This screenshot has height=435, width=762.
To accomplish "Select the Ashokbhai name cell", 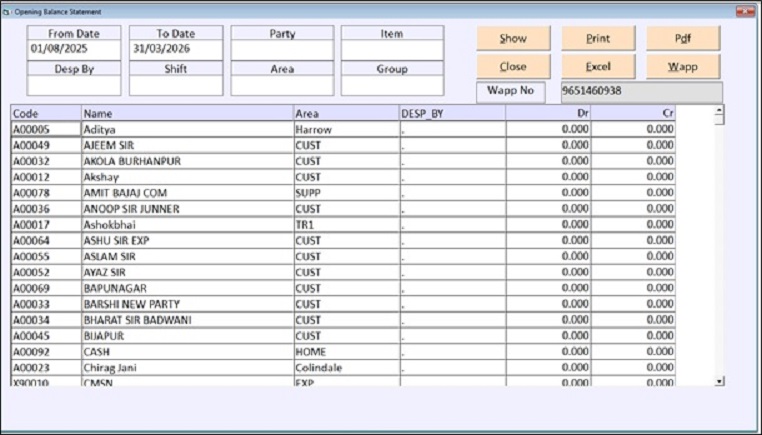I will tap(188, 225).
